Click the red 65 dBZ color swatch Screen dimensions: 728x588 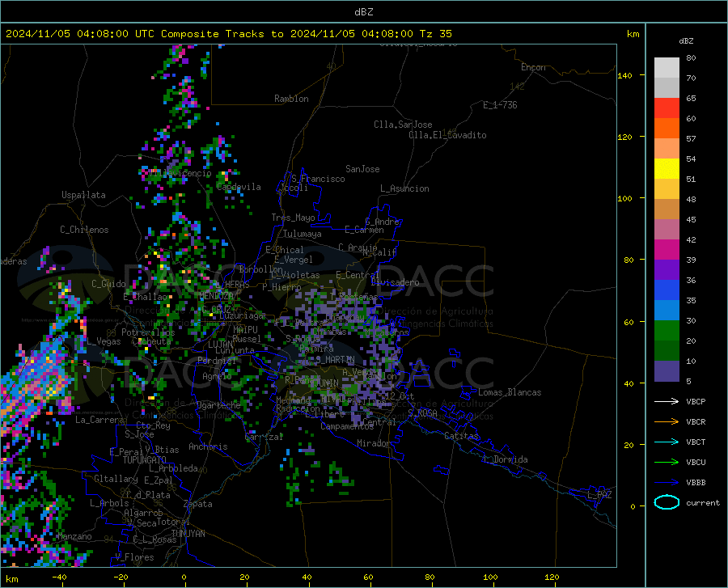(x=667, y=108)
